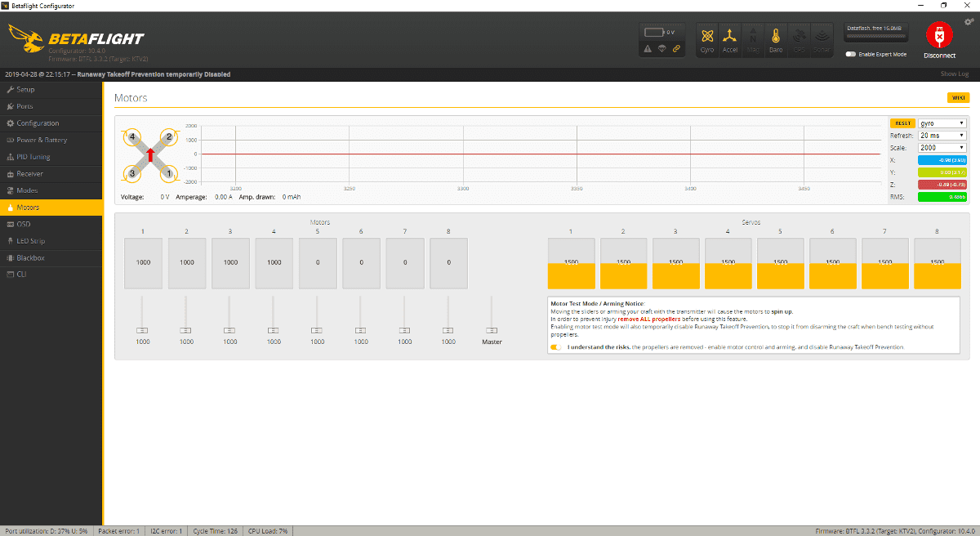Click the Sonar sensor status icon
This screenshot has height=536, width=980.
[821, 40]
